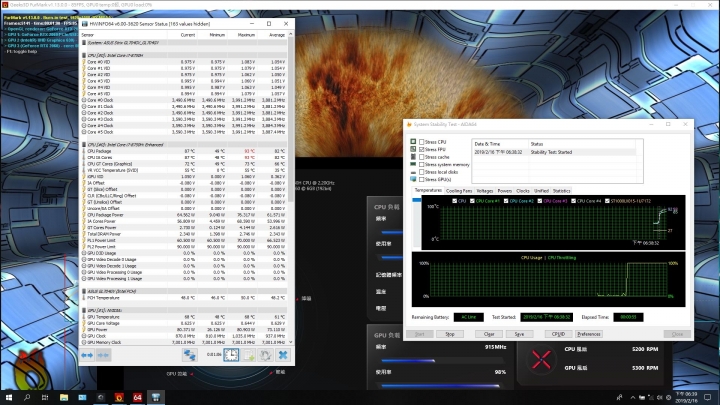720x405 pixels.
Task: Click HWiNFO expand columns arrows icon
Action: pyautogui.click(x=88, y=353)
